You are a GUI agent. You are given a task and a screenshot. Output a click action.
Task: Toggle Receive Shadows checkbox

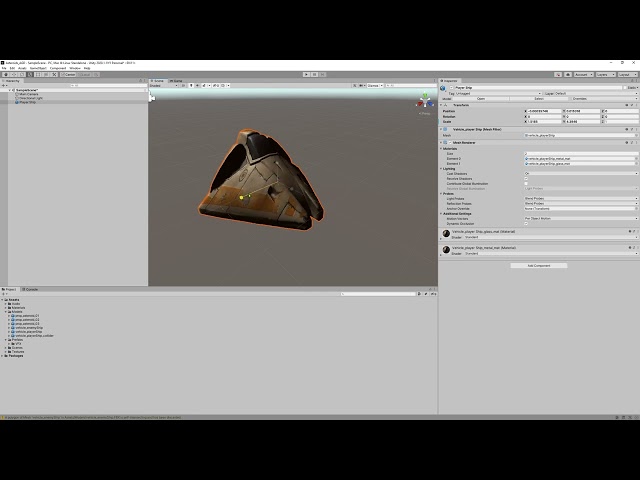[x=526, y=179]
